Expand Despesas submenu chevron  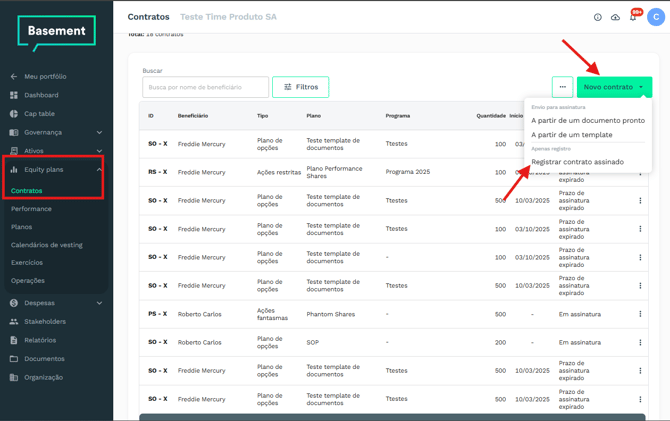click(x=100, y=303)
